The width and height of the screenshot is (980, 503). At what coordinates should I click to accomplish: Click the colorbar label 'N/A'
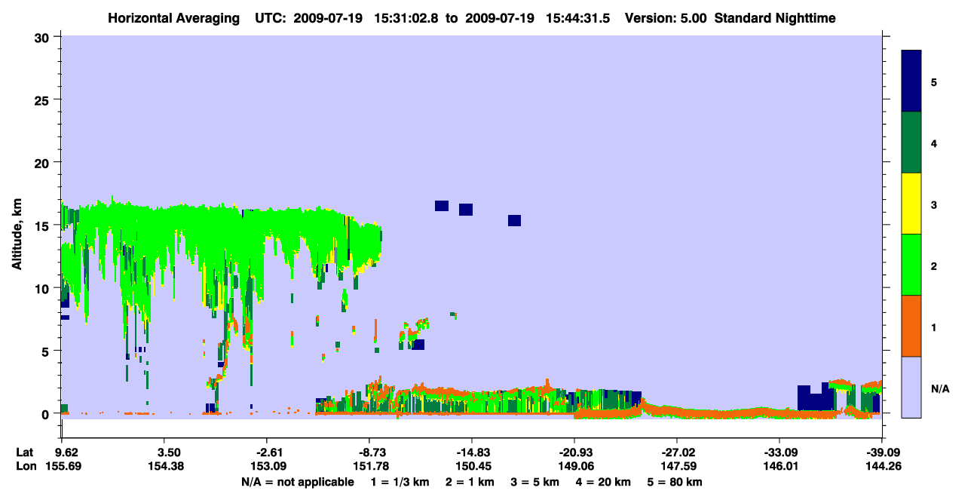940,389
